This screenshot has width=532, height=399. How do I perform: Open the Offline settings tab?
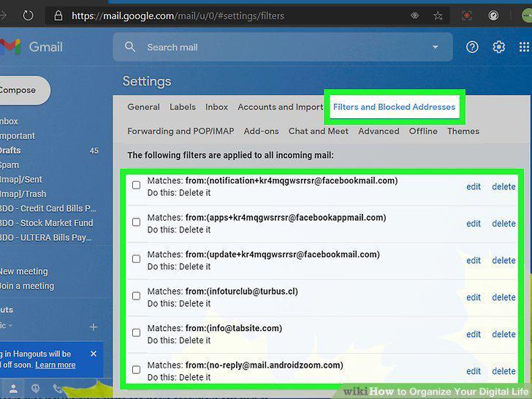[x=423, y=132]
